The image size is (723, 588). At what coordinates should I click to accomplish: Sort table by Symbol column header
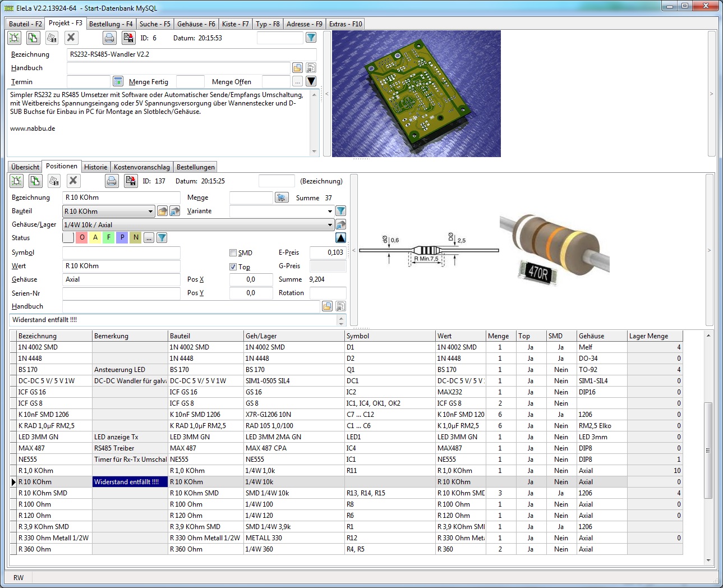point(390,336)
